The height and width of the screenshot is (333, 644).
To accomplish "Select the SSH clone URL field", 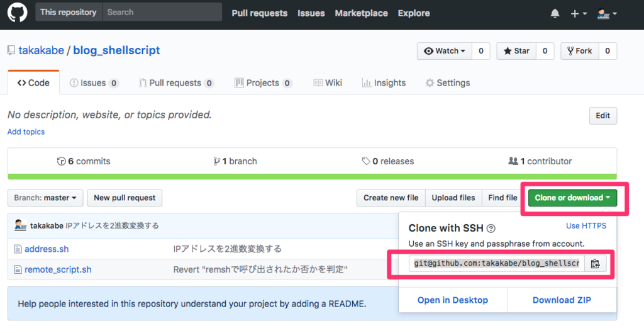I will [497, 264].
